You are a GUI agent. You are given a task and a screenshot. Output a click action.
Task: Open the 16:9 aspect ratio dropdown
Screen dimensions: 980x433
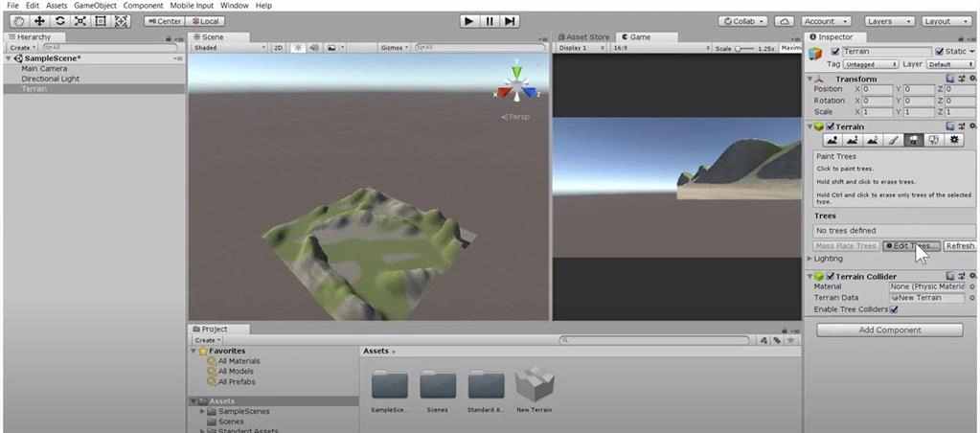[x=661, y=48]
